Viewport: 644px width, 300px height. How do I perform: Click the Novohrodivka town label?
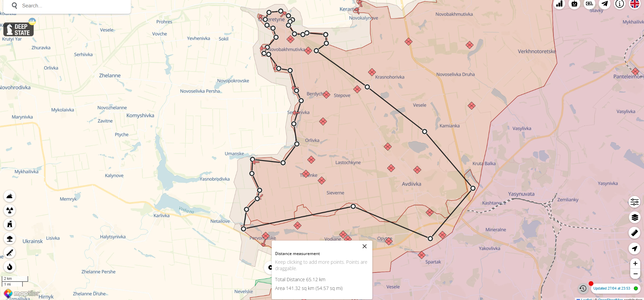click(x=15, y=88)
